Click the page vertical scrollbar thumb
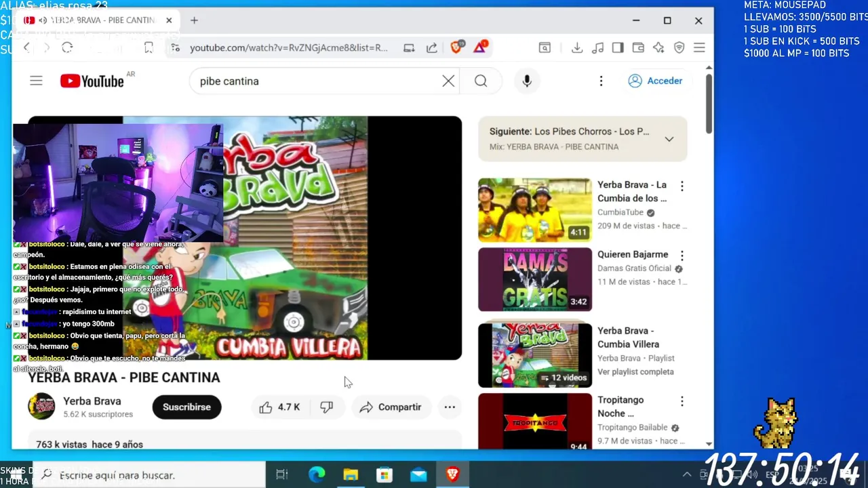 709,103
